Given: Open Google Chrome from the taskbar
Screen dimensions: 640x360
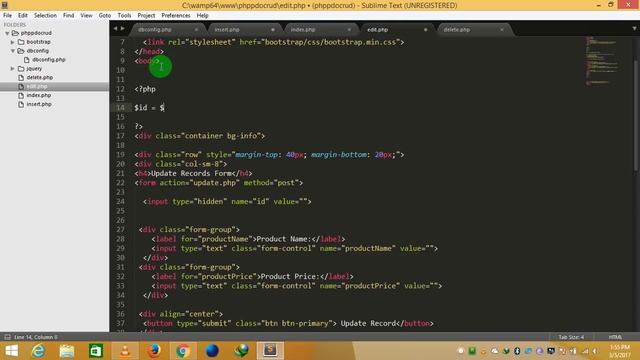Looking at the screenshot, I should tap(183, 351).
